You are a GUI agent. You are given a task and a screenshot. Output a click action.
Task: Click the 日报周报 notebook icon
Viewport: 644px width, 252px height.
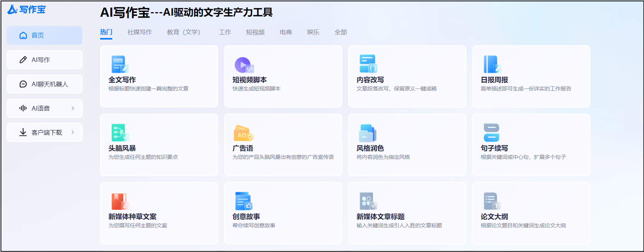pos(493,64)
